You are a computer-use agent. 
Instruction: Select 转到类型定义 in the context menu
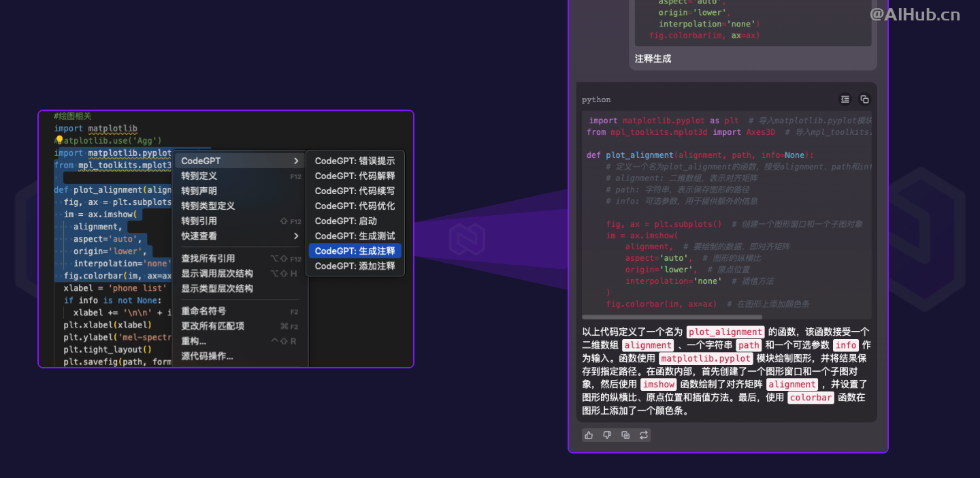pos(240,206)
